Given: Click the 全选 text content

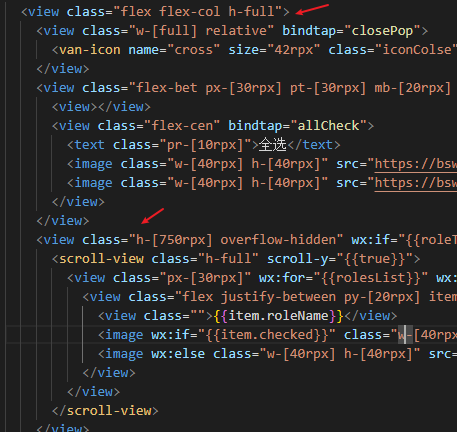Looking at the screenshot, I should click(273, 145).
